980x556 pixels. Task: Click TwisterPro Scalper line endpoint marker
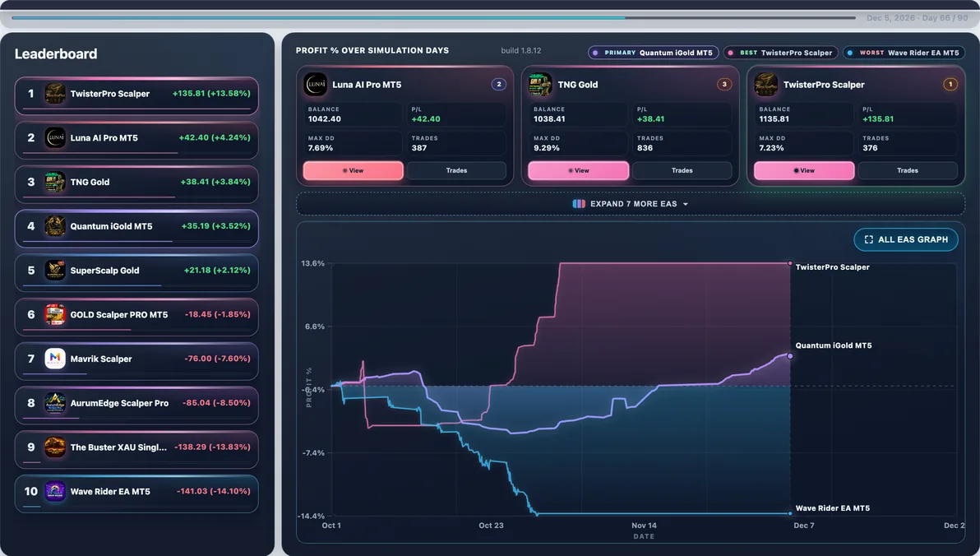pos(790,263)
